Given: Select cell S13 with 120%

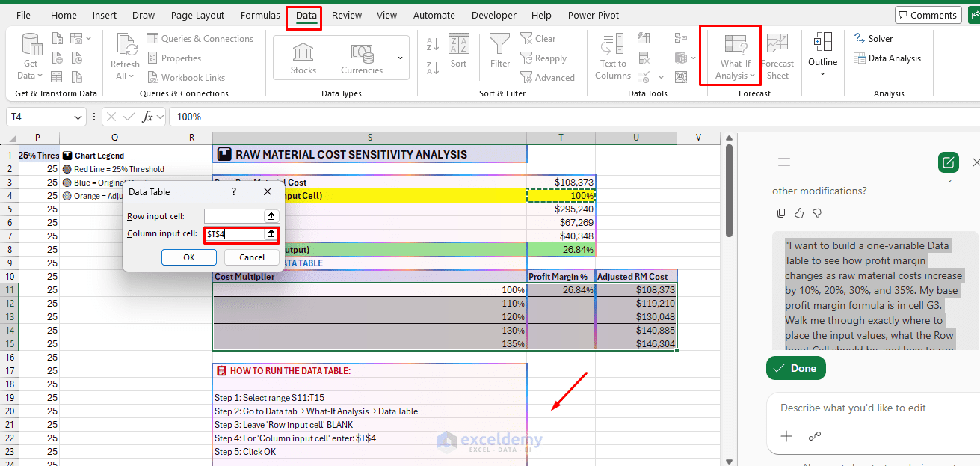Looking at the screenshot, I should pyautogui.click(x=369, y=317).
